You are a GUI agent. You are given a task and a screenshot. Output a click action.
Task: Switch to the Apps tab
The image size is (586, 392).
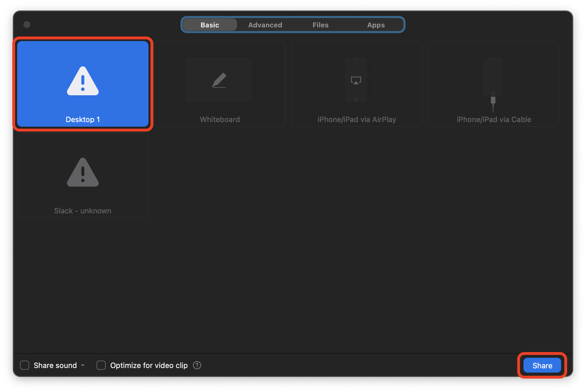point(376,25)
